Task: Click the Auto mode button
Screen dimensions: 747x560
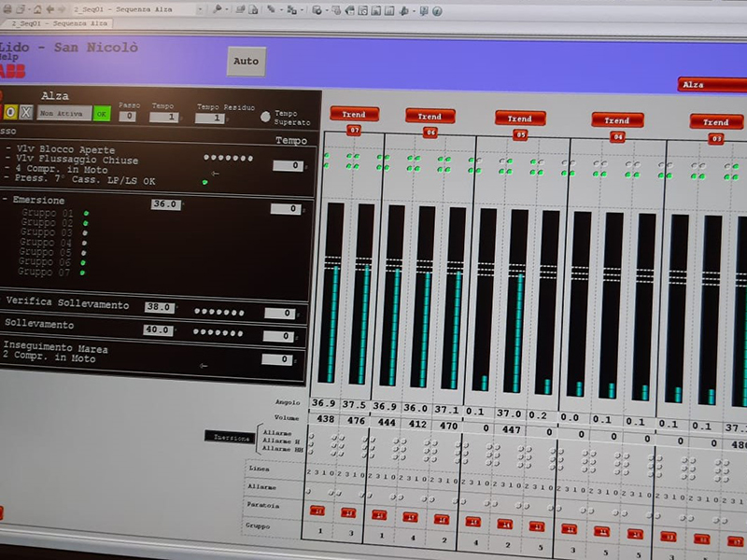Action: [246, 62]
